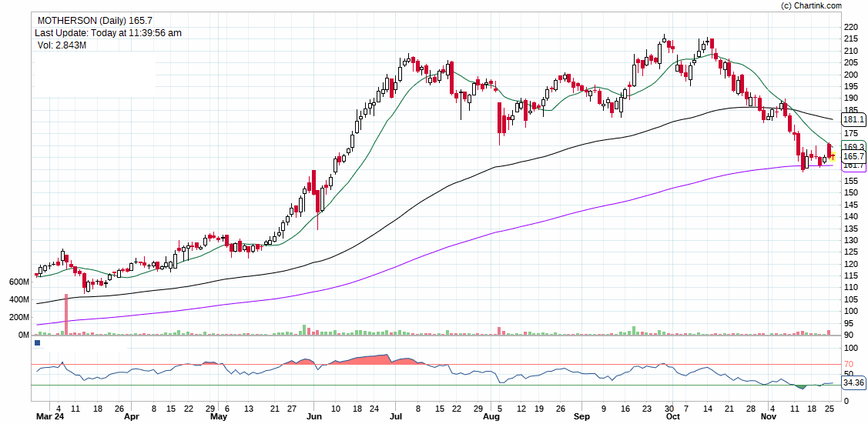Image resolution: width=868 pixels, height=424 pixels.
Task: Click the 400M volume axis label
Action: [18, 299]
